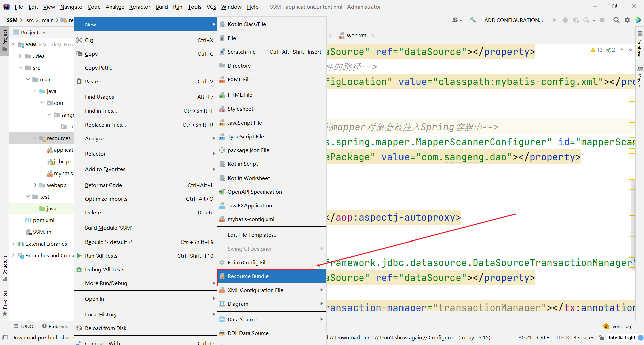Open the Diagram submenu
Screen dimensions: 644x345
tap(272, 304)
